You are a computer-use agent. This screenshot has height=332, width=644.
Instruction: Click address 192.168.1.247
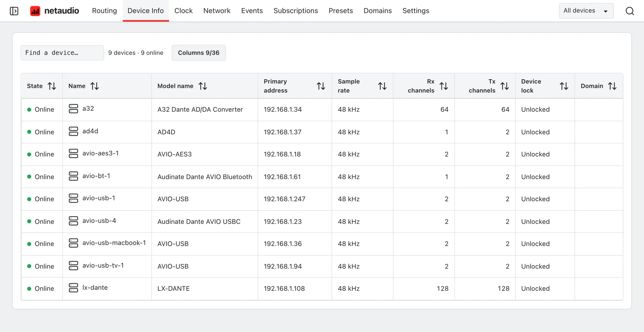pos(285,199)
